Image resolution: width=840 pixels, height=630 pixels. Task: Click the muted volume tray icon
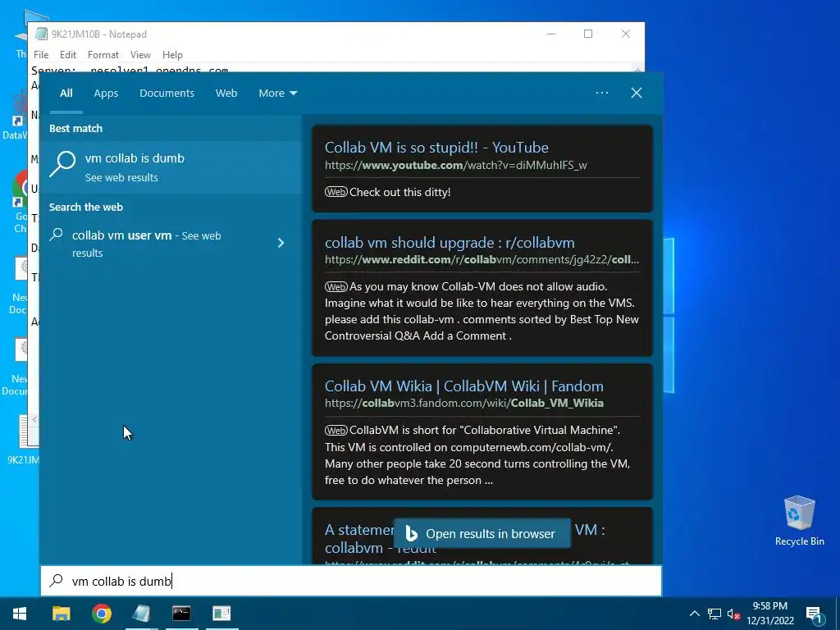[734, 614]
